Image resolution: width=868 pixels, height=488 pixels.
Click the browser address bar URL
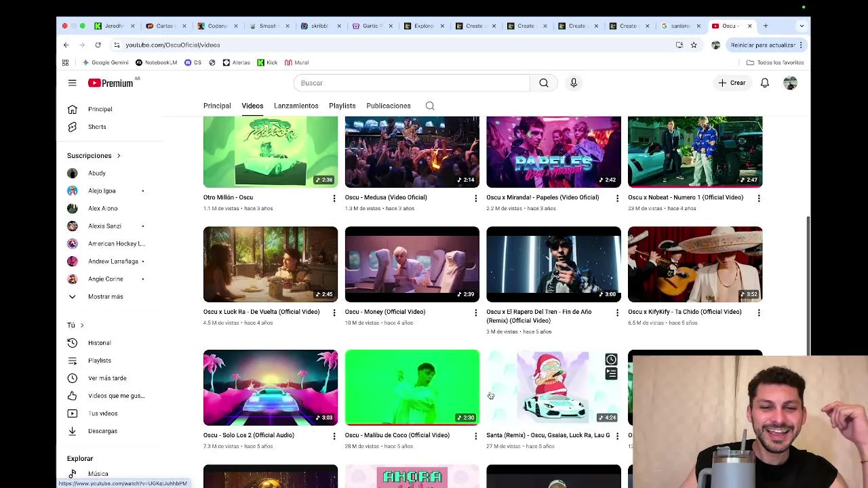[x=172, y=45]
